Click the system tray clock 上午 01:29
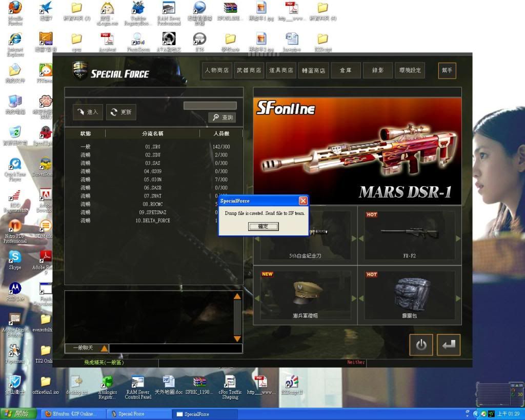The height and width of the screenshot is (420, 525). (508, 414)
